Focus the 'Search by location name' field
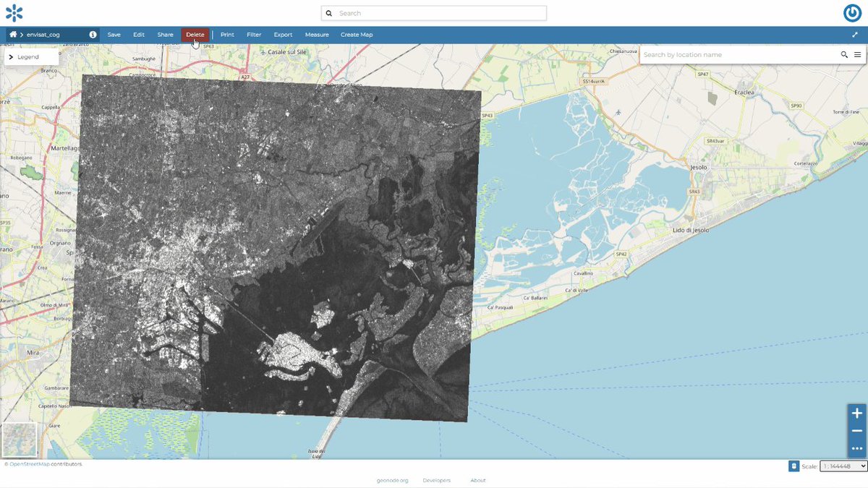Screen dimensions: 868x488 (x=738, y=55)
